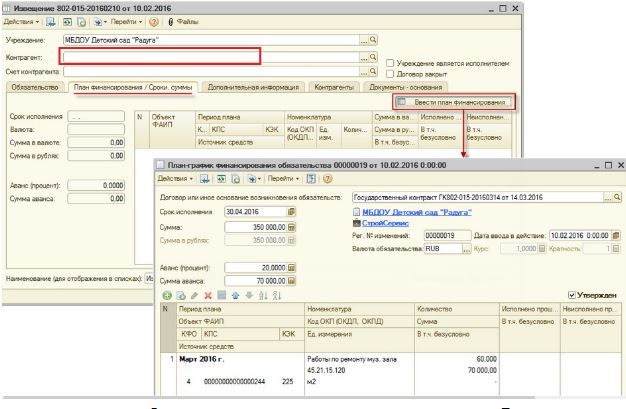Open Действия dropdown in Извещение window

(x=22, y=21)
